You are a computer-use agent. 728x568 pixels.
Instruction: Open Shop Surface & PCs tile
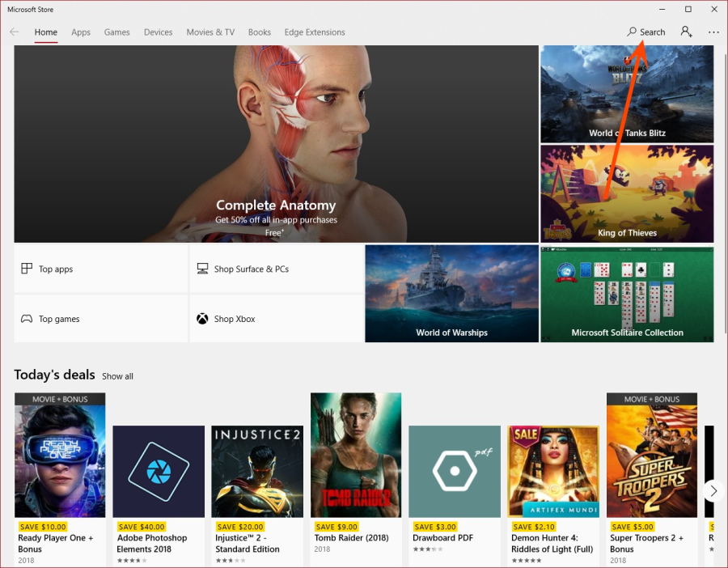click(277, 269)
